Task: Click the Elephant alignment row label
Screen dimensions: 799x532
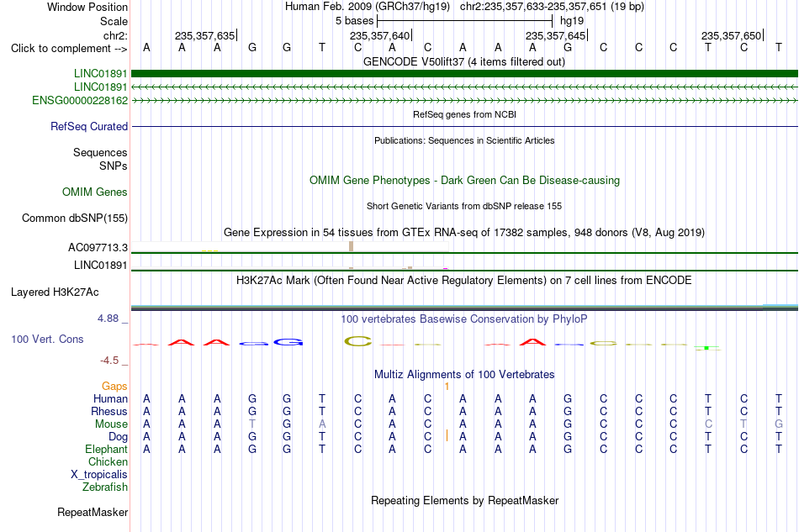Action: pos(106,450)
